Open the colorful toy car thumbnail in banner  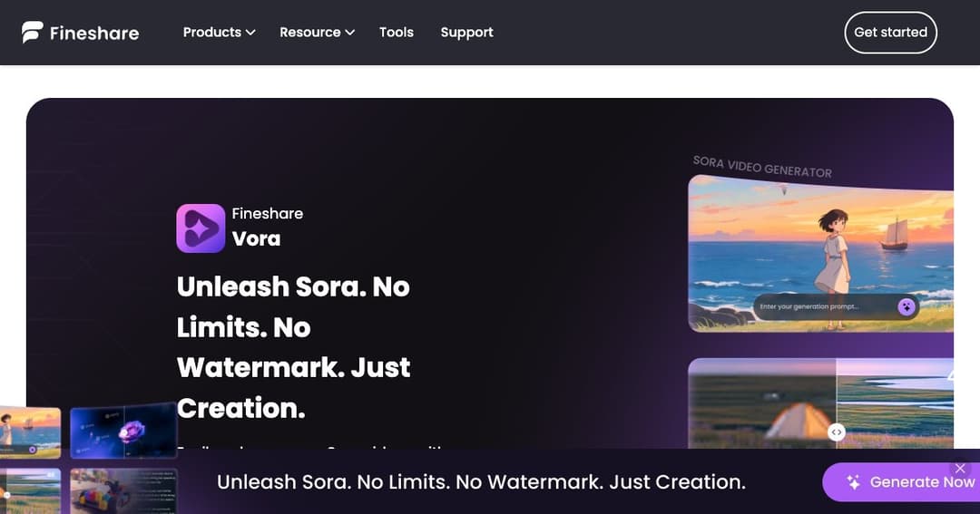(123, 491)
